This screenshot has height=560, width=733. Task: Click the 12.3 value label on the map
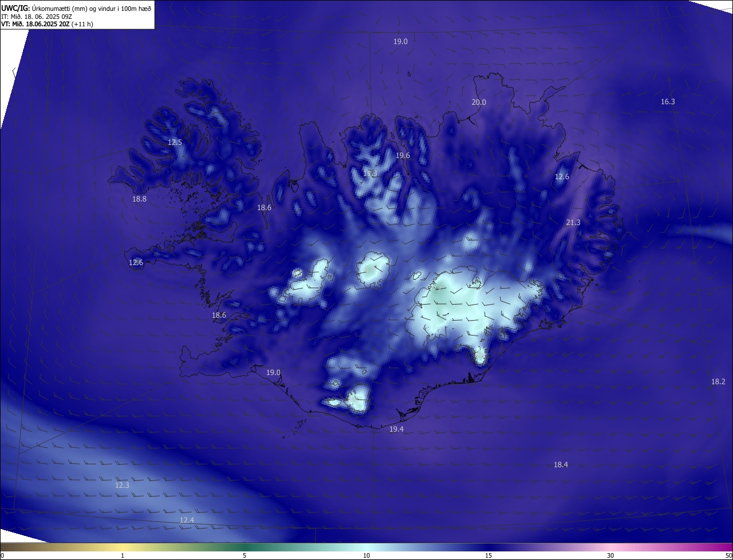pos(122,485)
